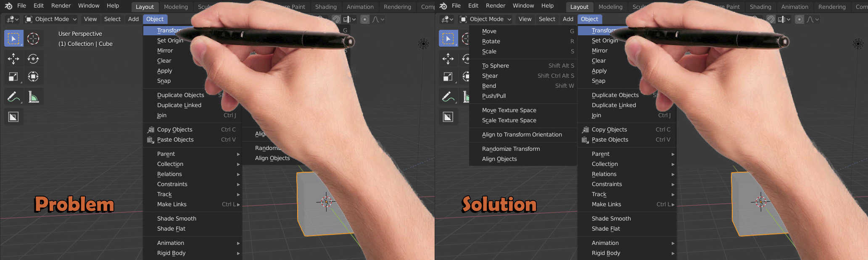868x260 pixels.
Task: Select the Add Cube tool in Solution image
Action: tap(448, 117)
